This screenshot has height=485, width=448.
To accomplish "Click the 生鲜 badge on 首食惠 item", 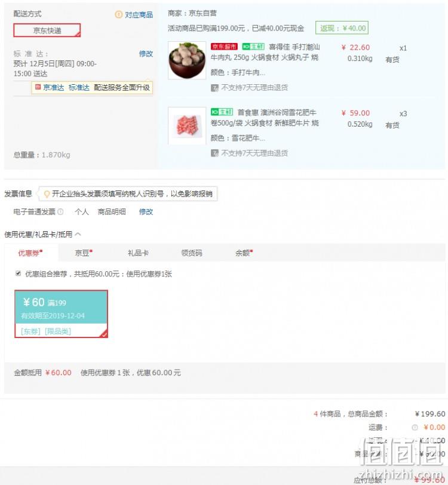I will 222,112.
